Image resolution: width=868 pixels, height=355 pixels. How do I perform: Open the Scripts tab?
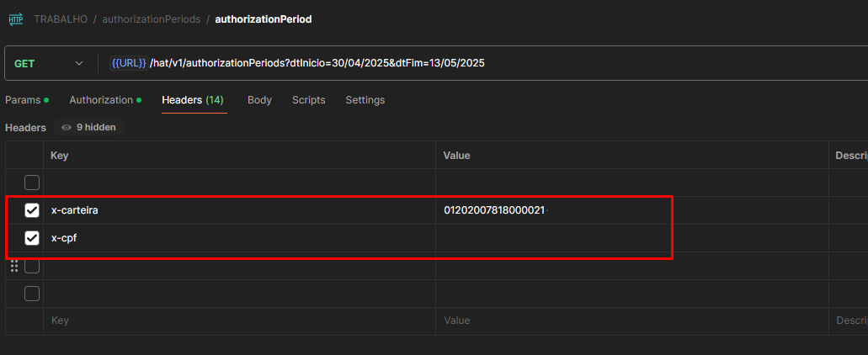click(308, 100)
